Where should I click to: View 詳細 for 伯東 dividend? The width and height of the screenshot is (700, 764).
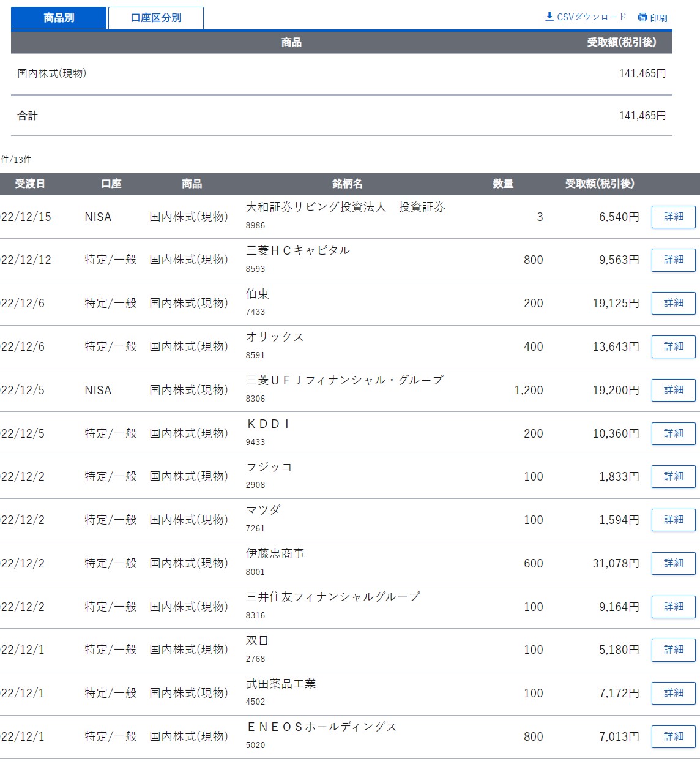tap(673, 303)
